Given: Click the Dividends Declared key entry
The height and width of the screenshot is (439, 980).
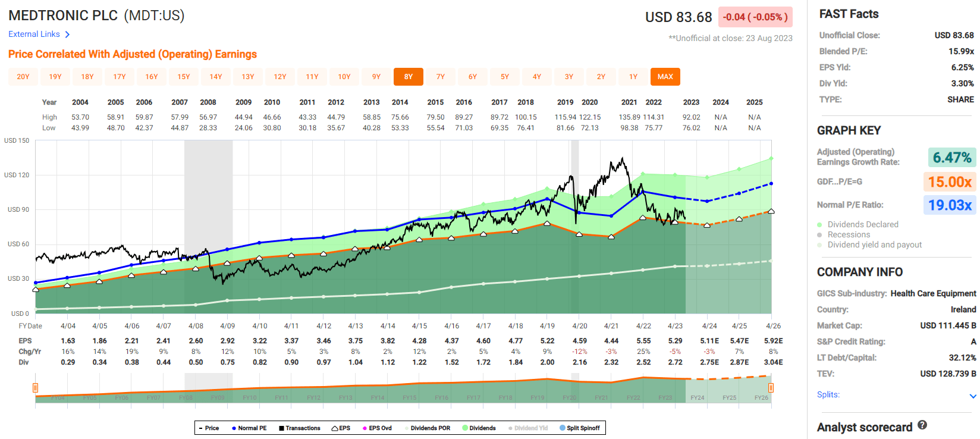Looking at the screenshot, I should pyautogui.click(x=857, y=224).
